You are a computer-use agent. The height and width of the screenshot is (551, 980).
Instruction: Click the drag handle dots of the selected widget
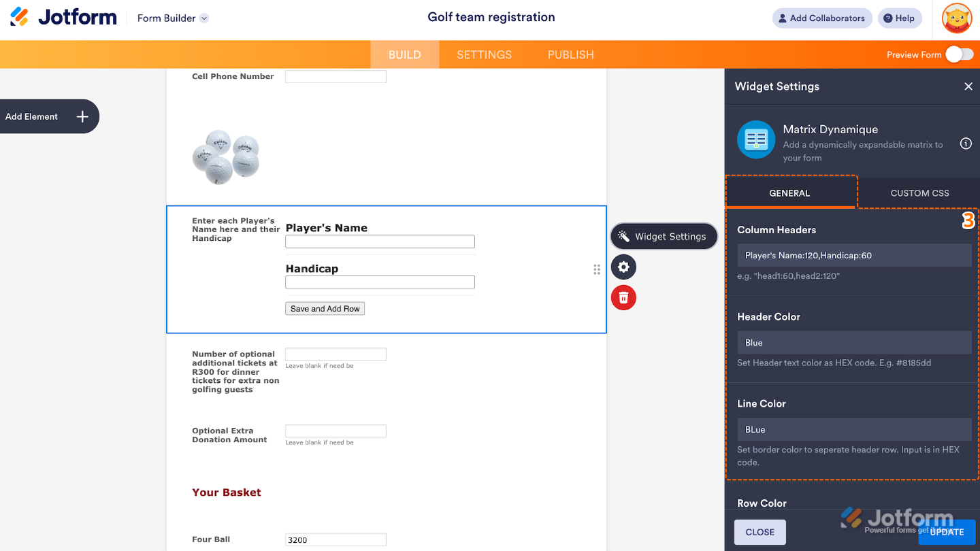click(597, 269)
